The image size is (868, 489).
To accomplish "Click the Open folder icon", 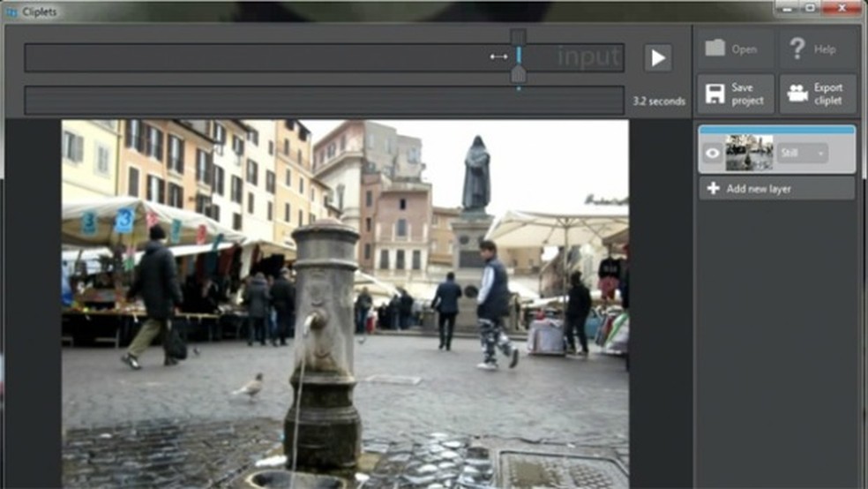I will click(715, 49).
